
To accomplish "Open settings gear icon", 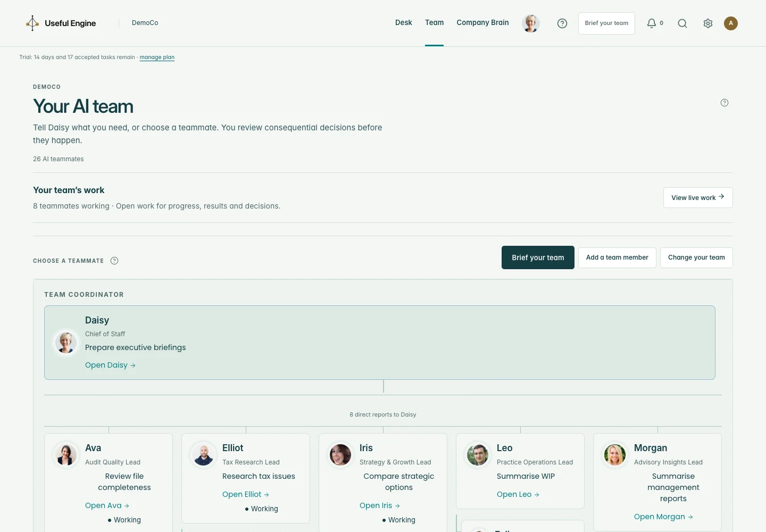I will pyautogui.click(x=708, y=23).
